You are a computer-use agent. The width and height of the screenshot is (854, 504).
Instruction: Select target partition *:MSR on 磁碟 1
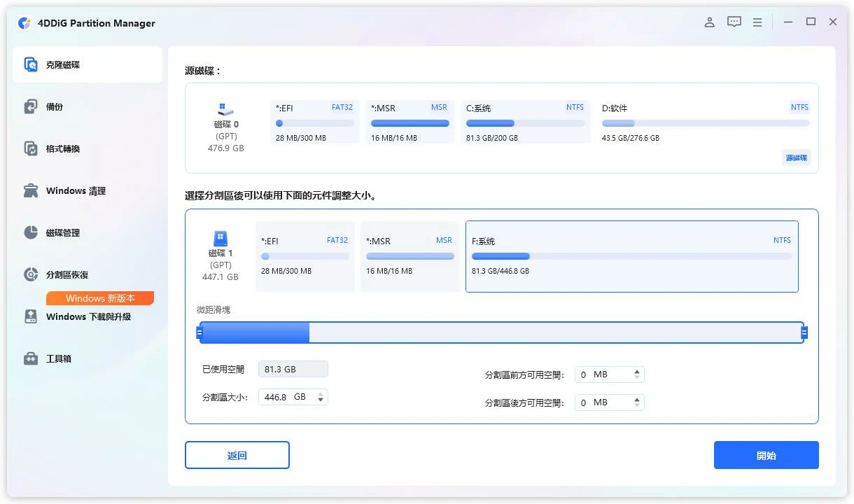click(x=410, y=256)
